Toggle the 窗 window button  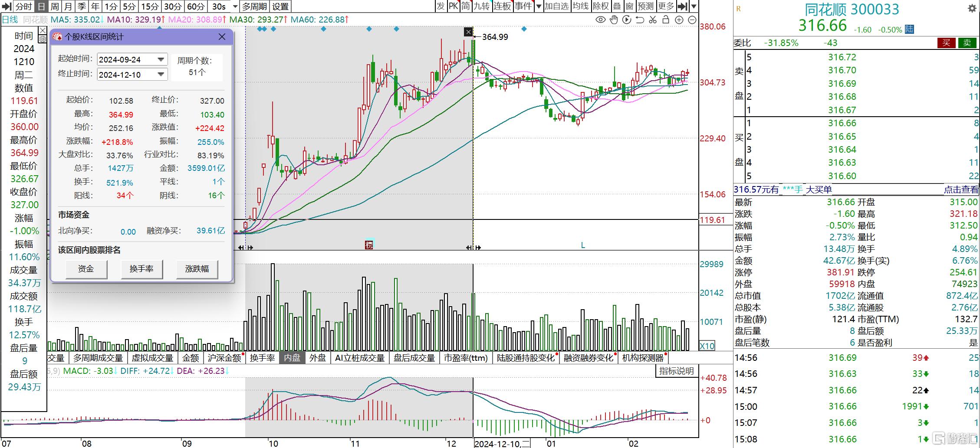click(x=629, y=6)
